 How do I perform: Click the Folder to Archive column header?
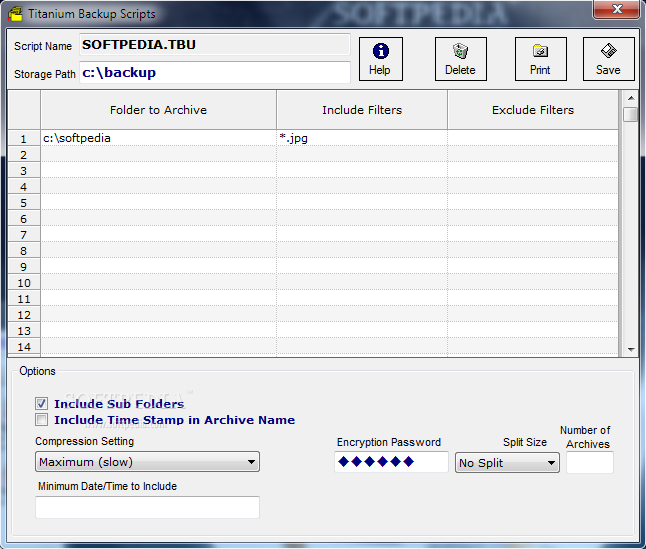click(x=158, y=110)
